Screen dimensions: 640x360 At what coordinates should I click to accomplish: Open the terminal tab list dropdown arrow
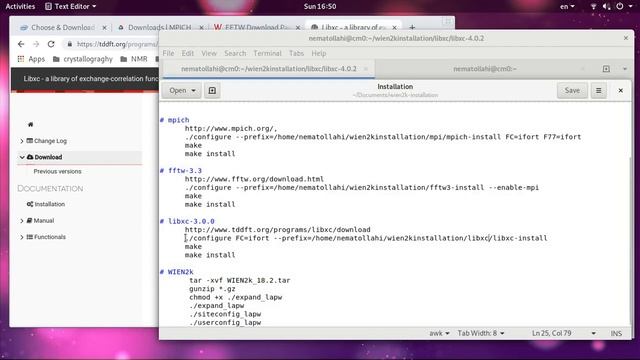click(x=624, y=69)
